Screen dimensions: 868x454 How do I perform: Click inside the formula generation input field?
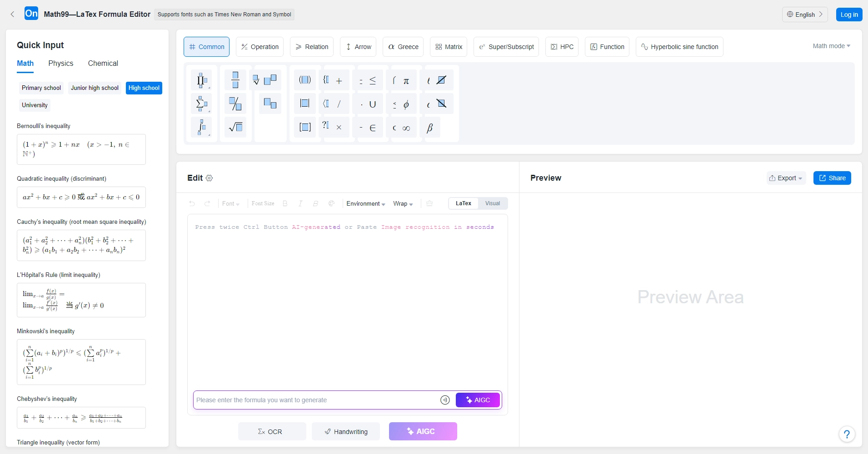tap(316, 400)
